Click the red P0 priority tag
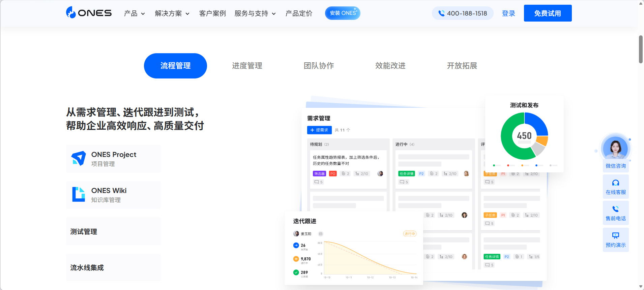This screenshot has height=290, width=644. click(x=333, y=174)
